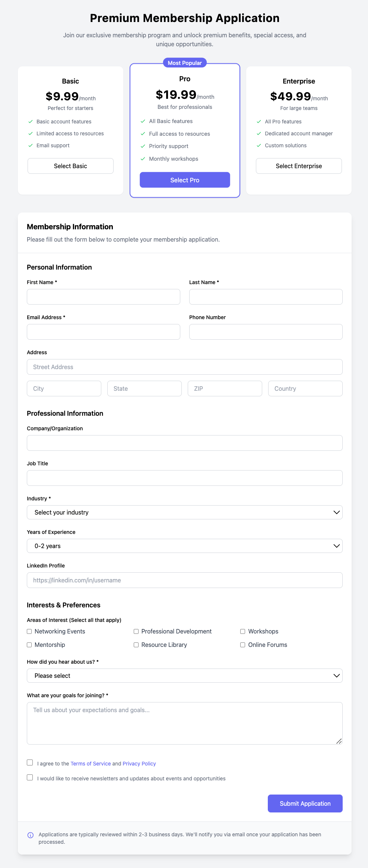The height and width of the screenshot is (868, 368).
Task: Click the goals for joining textarea
Action: pos(185,723)
